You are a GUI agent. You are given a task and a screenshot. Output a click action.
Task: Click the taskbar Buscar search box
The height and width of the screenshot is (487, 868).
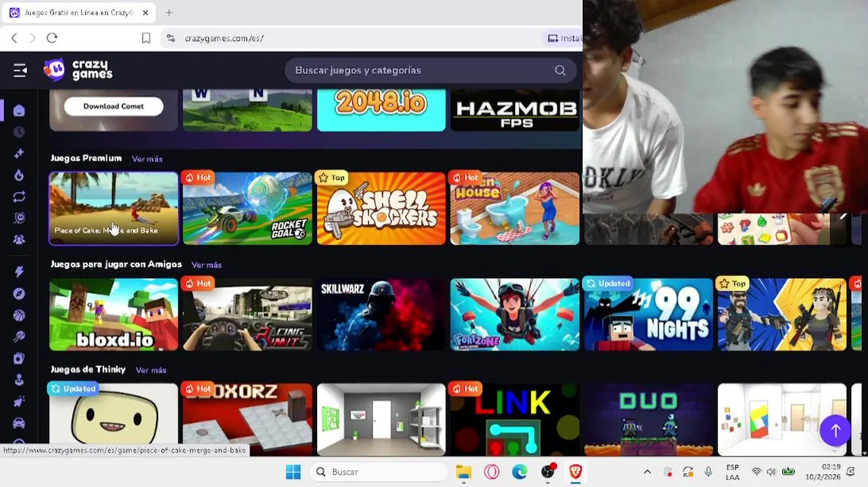pos(379,472)
